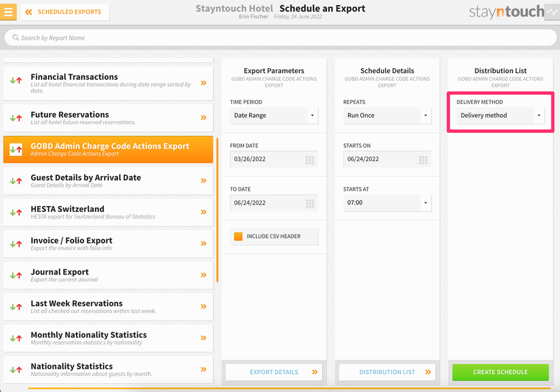The width and height of the screenshot is (560, 392).
Task: Click export arrows icon for Monthly Nationality Statistics
Action: 16,338
